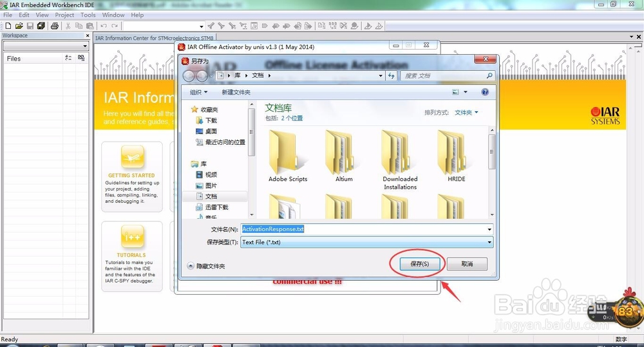This screenshot has width=644, height=347.
Task: Open the Edit menu
Action: pyautogui.click(x=24, y=15)
